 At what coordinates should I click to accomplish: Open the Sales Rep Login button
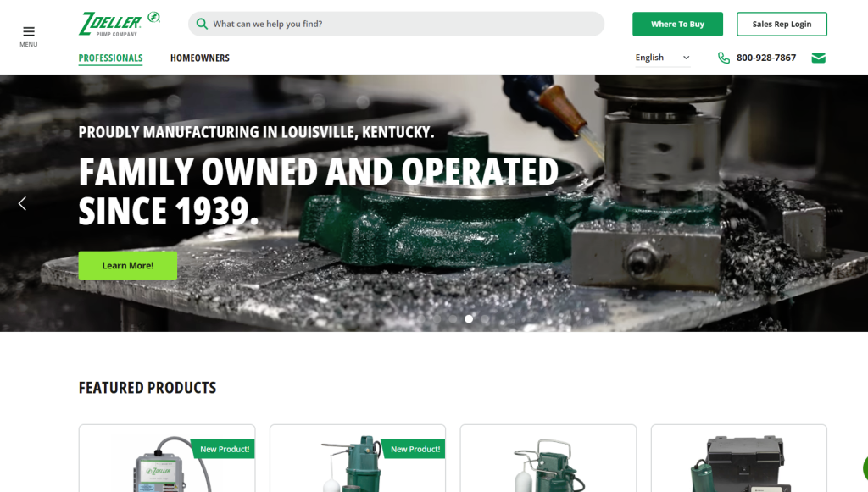(x=782, y=24)
